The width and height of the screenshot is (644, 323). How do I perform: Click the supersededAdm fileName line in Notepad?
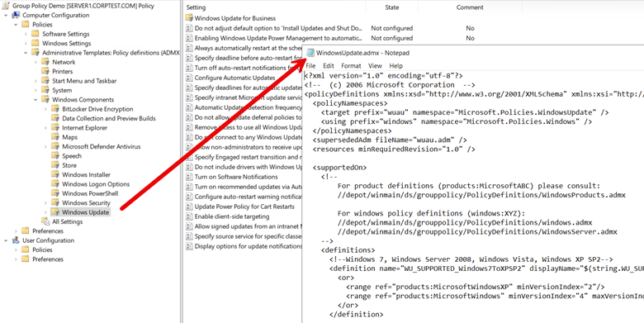click(x=390, y=140)
